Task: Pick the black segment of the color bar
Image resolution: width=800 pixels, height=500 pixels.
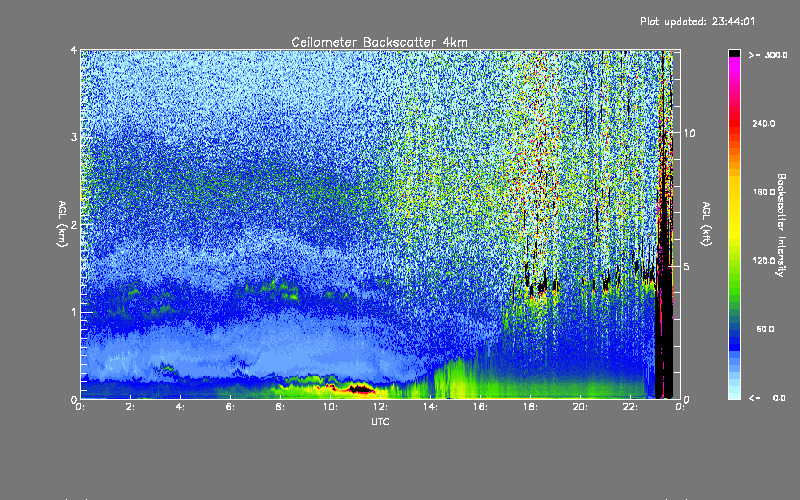Action: 734,53
